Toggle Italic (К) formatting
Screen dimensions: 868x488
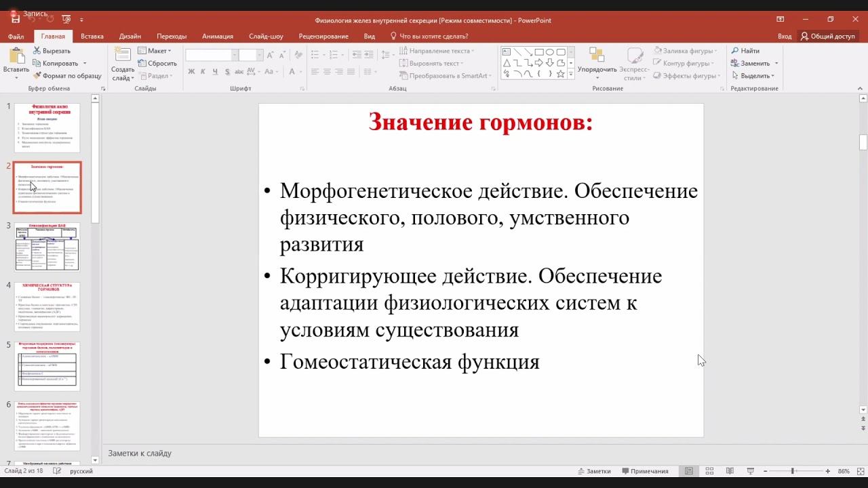tap(203, 71)
